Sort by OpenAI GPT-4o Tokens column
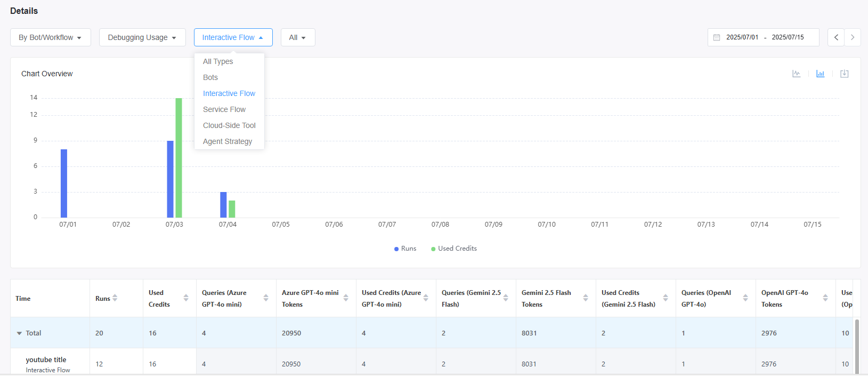The image size is (868, 376). coord(825,298)
